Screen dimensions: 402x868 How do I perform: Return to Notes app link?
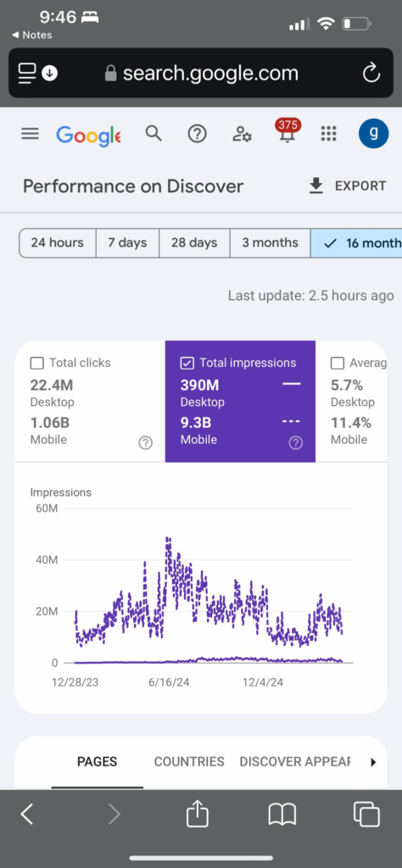tap(31, 35)
